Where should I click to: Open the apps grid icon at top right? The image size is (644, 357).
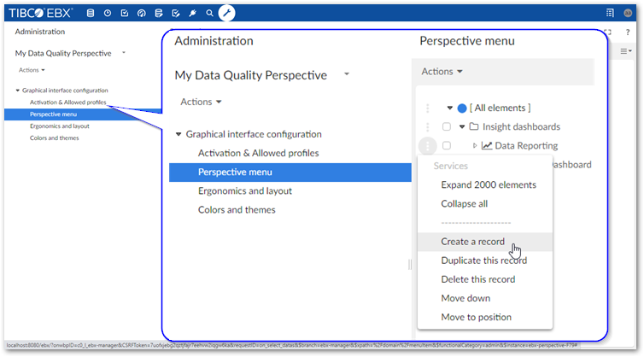point(610,13)
